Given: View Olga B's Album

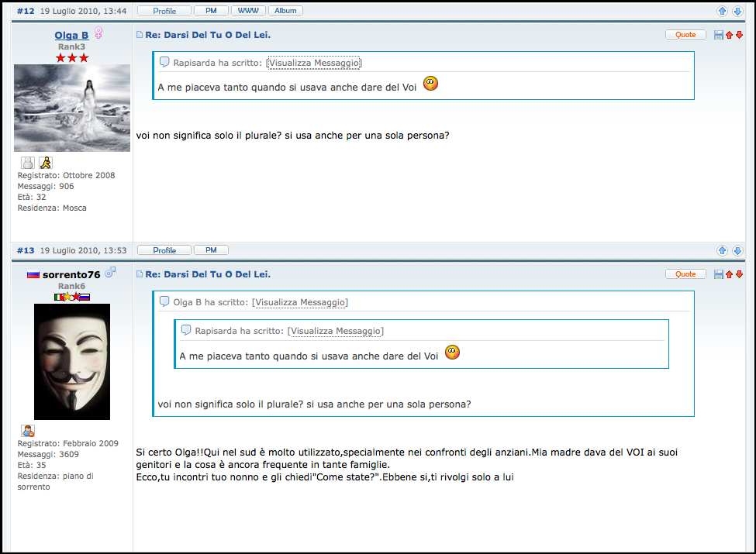Looking at the screenshot, I should coord(285,11).
